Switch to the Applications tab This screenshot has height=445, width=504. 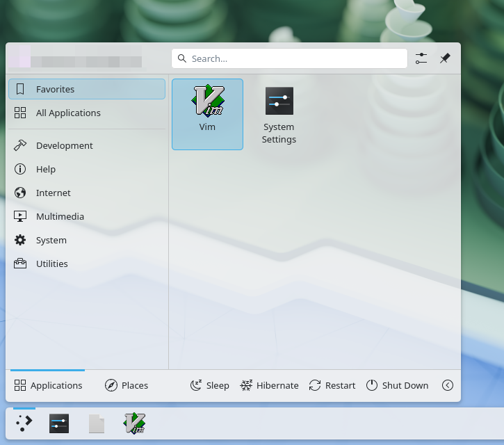click(x=48, y=385)
